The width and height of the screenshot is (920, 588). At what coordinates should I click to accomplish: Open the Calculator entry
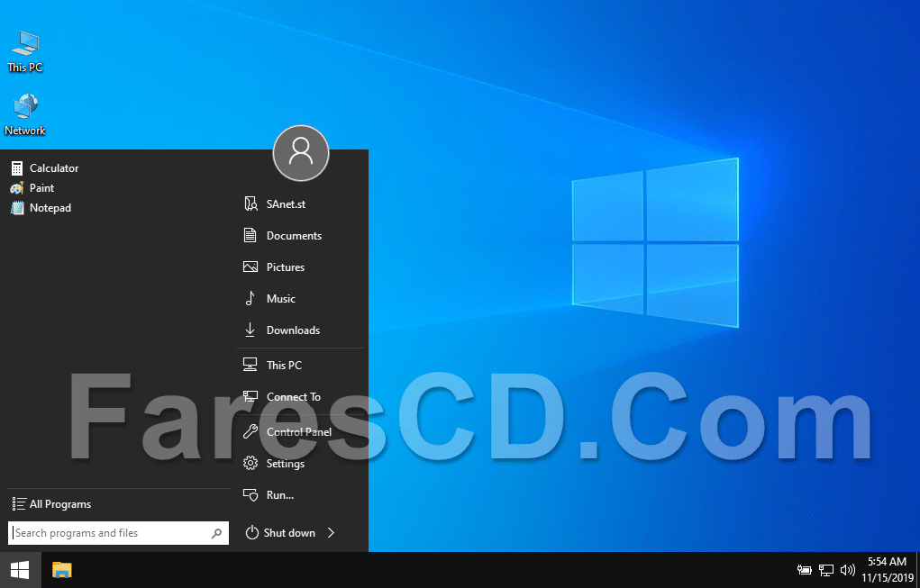54,168
